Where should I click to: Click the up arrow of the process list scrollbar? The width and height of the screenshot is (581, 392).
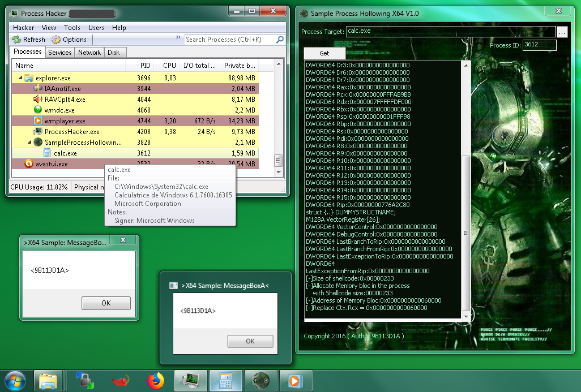coord(278,64)
